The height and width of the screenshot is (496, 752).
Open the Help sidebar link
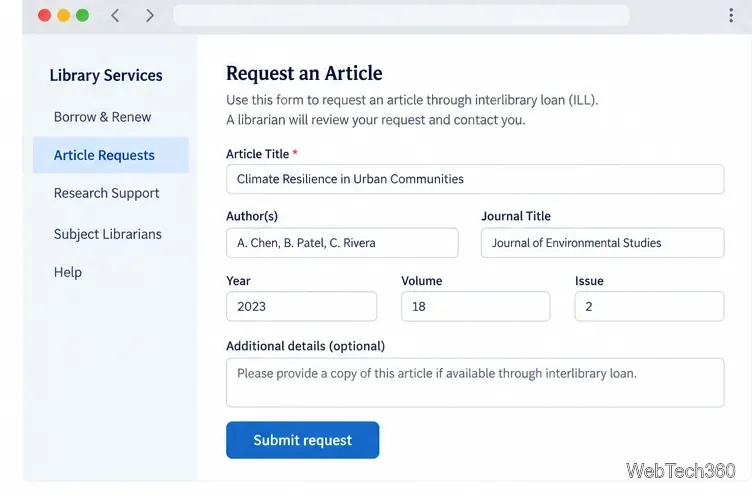coord(68,272)
